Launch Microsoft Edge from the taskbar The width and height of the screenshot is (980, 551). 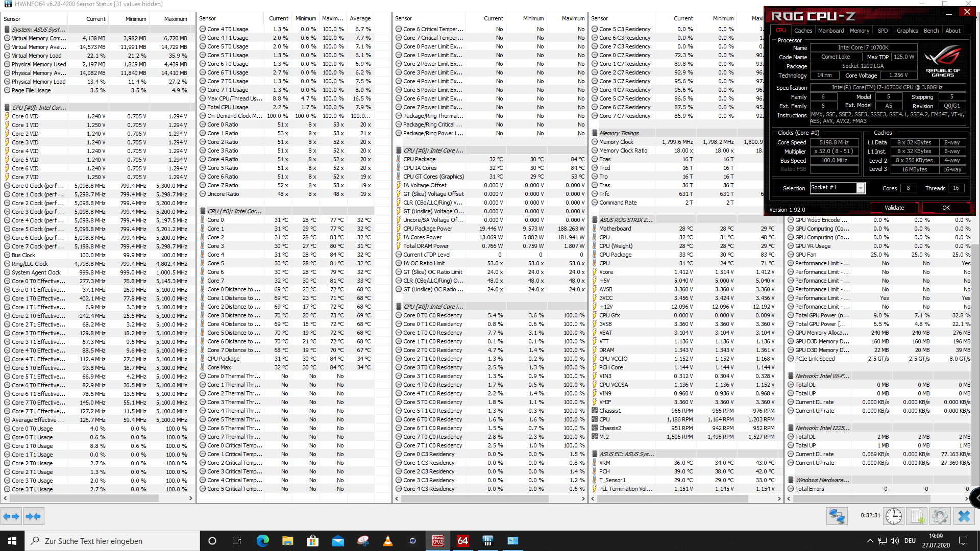(262, 541)
